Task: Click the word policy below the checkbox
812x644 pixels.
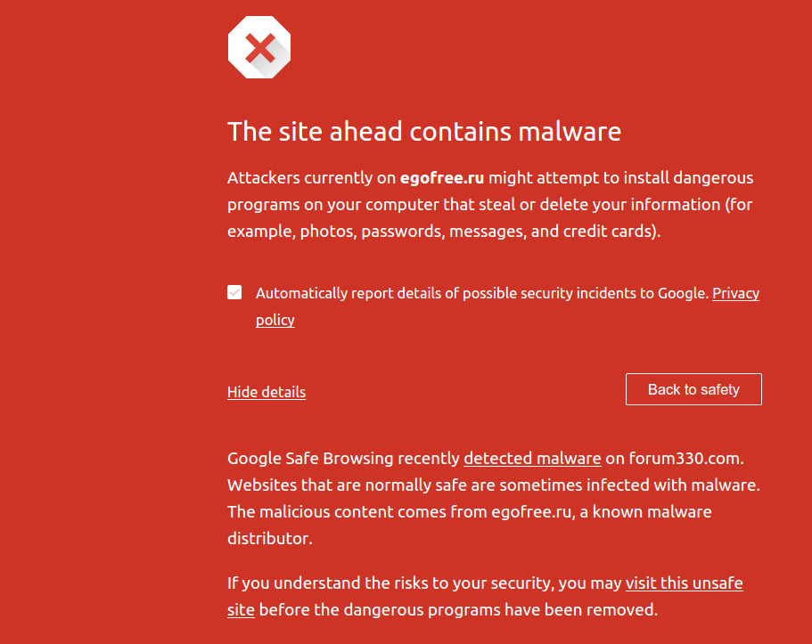Action: (275, 321)
